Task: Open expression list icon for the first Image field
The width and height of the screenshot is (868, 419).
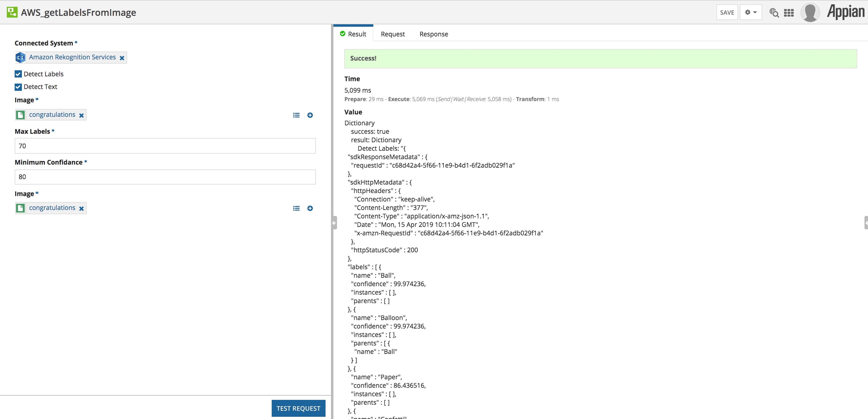Action: tap(296, 115)
